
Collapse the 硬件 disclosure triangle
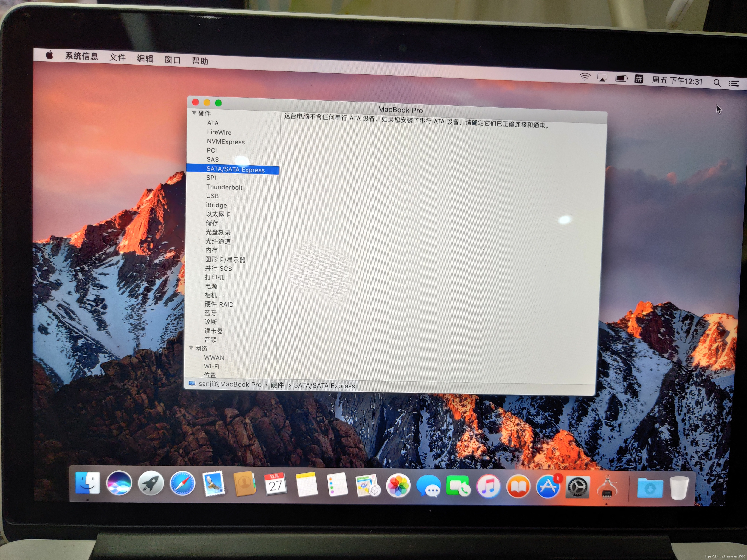tap(194, 113)
